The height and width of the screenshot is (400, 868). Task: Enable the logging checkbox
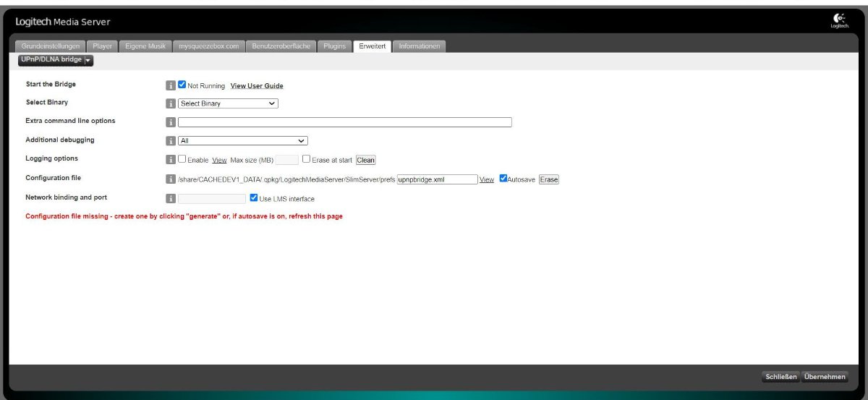182,159
